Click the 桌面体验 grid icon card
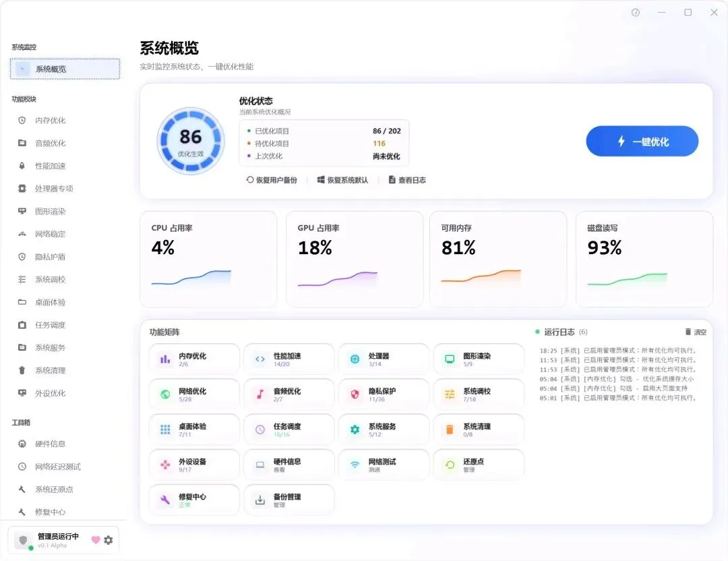This screenshot has width=728, height=561. click(194, 430)
